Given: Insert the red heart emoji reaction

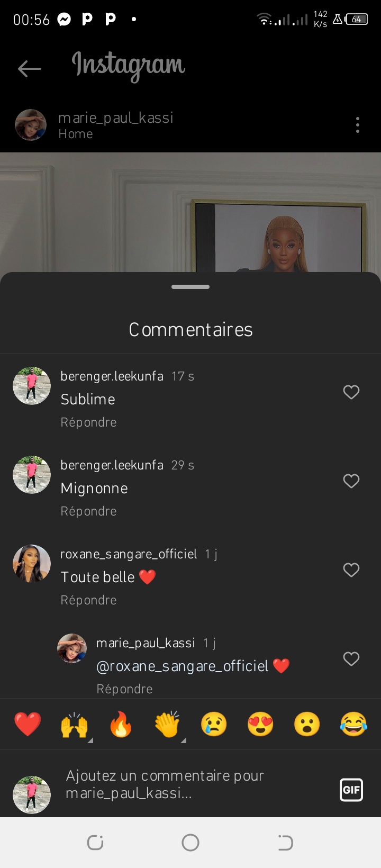Looking at the screenshot, I should click(x=28, y=724).
